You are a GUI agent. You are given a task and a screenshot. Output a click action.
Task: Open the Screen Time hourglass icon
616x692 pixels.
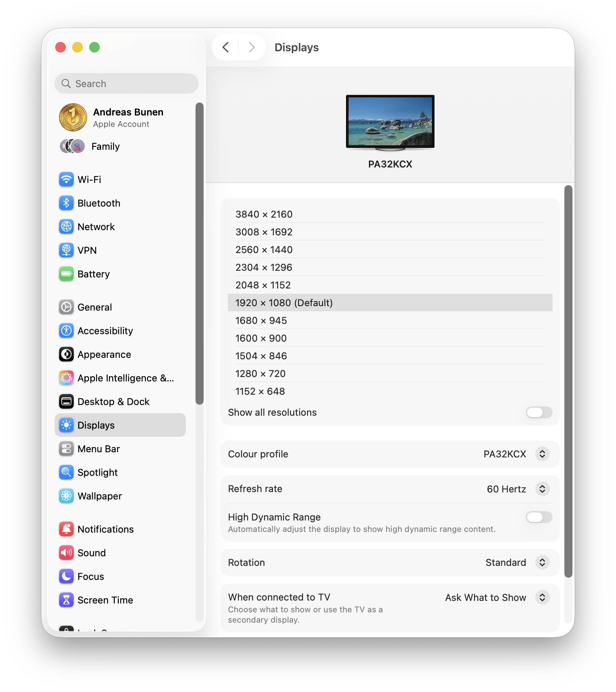click(x=66, y=600)
